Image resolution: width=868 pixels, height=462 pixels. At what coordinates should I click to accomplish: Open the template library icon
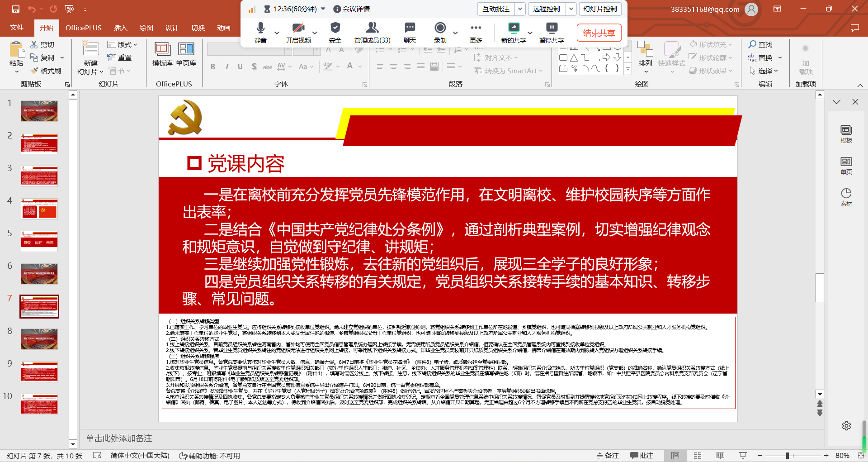click(162, 54)
